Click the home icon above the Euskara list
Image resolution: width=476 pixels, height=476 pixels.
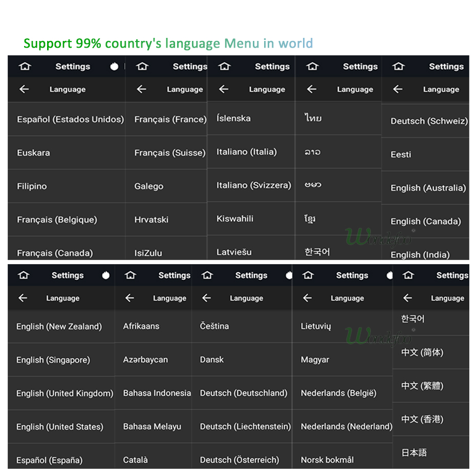tap(24, 67)
